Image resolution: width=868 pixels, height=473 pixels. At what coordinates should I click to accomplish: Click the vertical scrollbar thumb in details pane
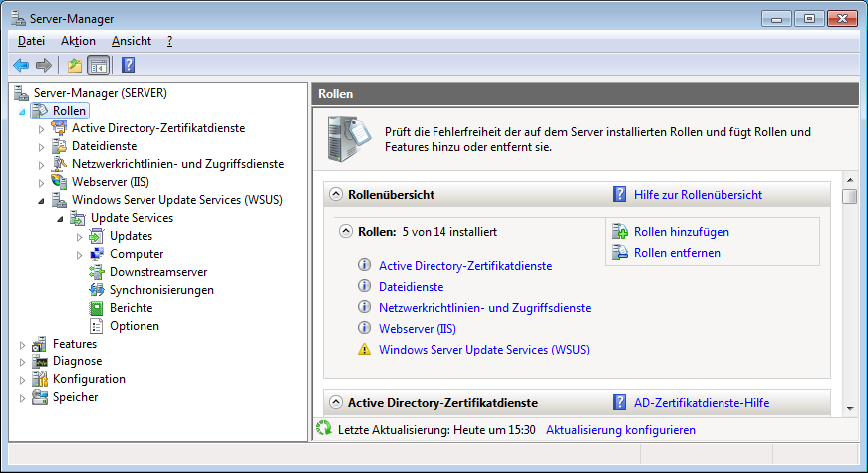[x=850, y=196]
